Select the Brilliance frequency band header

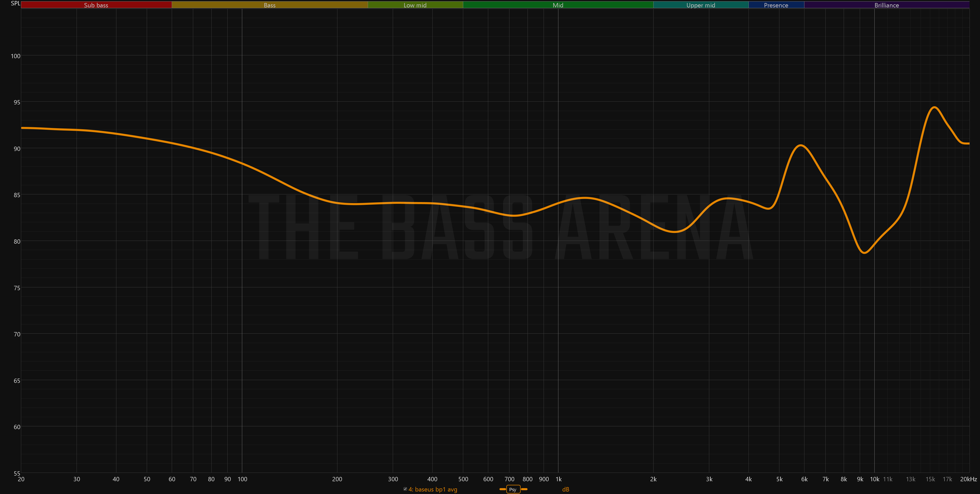tap(886, 5)
